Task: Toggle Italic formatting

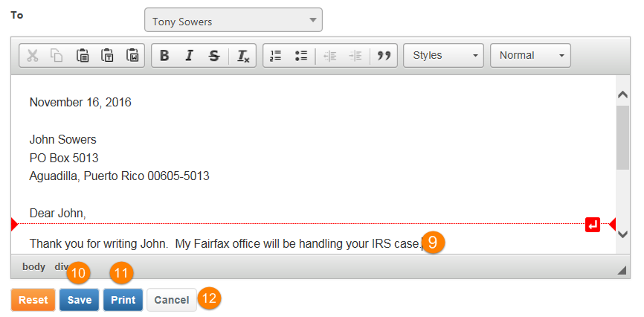Action: click(x=189, y=56)
